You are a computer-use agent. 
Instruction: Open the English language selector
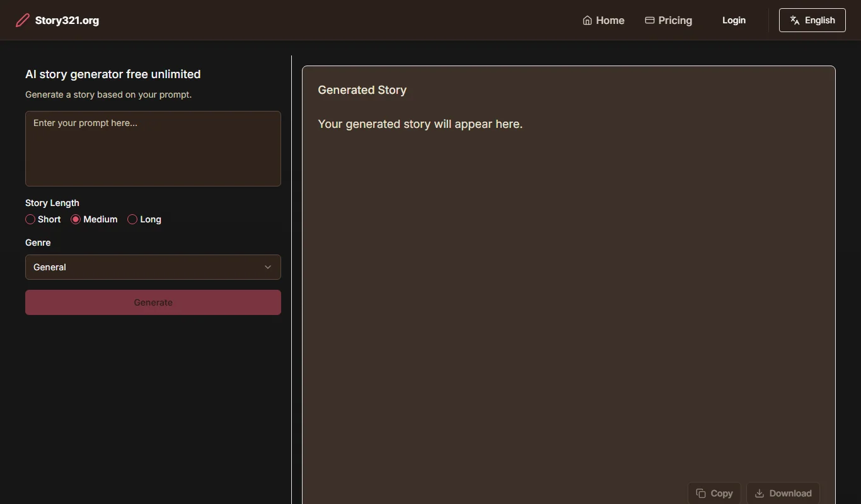tap(812, 20)
